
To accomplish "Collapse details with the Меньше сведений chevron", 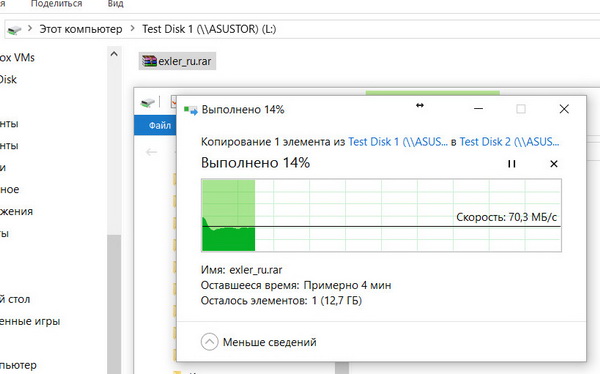I will 209,342.
